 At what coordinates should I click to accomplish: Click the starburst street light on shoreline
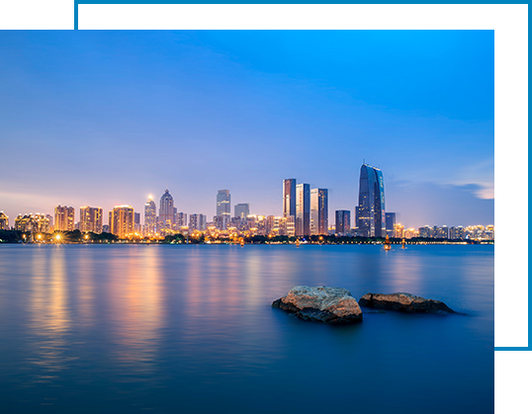(x=58, y=237)
